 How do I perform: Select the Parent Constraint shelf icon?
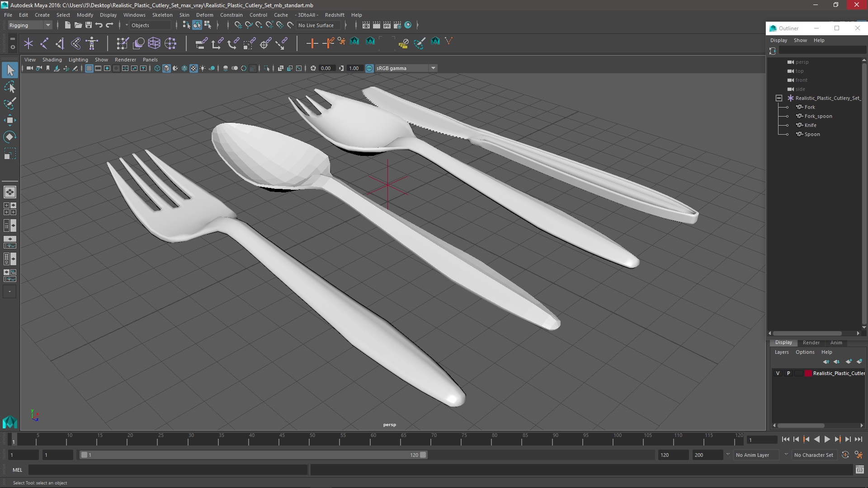(201, 43)
